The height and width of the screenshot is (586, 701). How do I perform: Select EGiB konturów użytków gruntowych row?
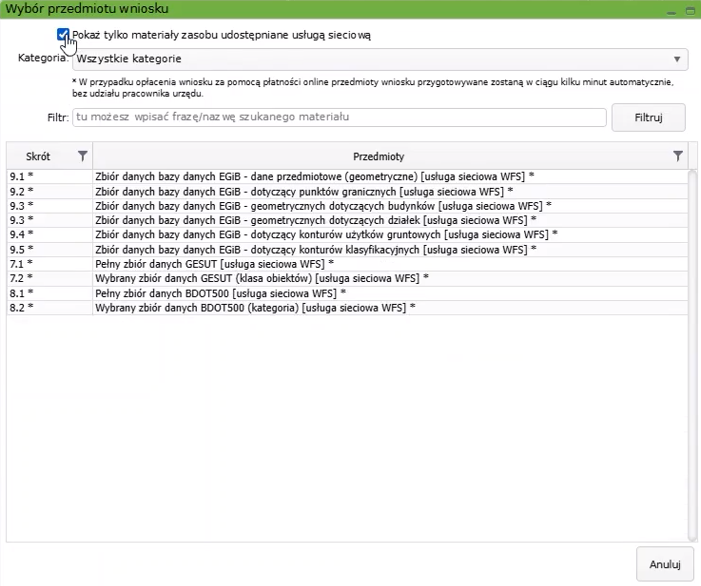[325, 234]
